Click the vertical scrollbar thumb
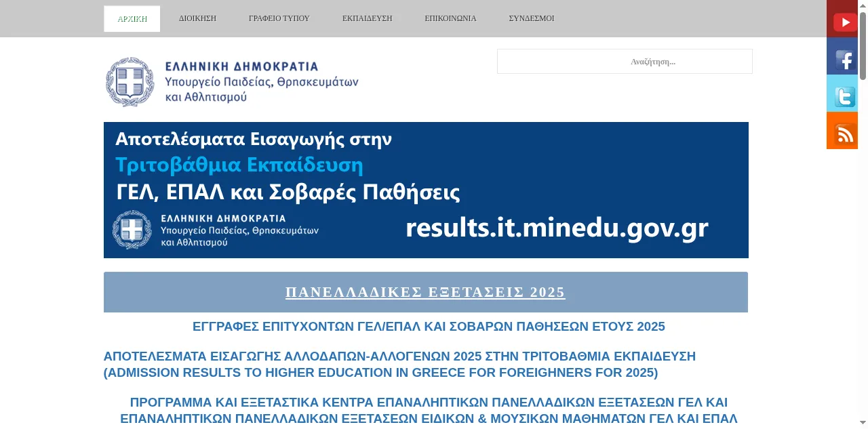The height and width of the screenshot is (429, 868). click(x=863, y=46)
